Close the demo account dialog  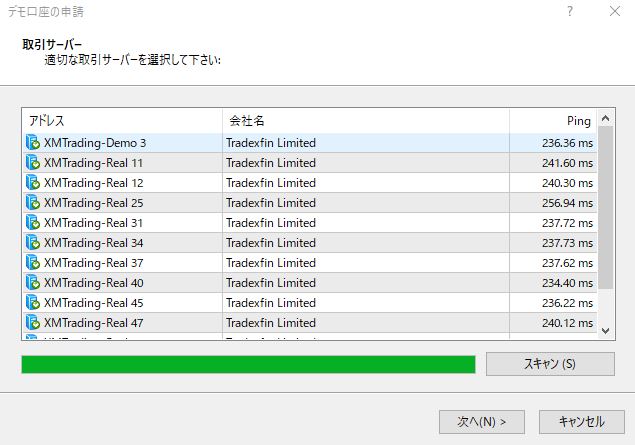click(615, 11)
